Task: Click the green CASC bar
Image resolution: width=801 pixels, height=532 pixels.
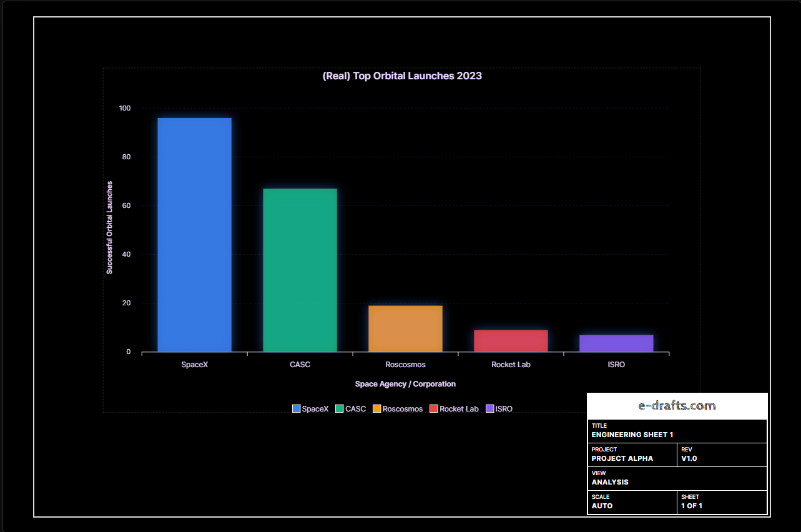Action: click(300, 270)
